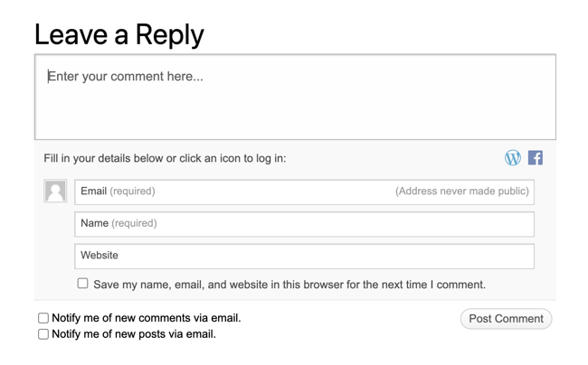
Task: Click 'Notify me of new posts via email' label
Action: pyautogui.click(x=134, y=334)
